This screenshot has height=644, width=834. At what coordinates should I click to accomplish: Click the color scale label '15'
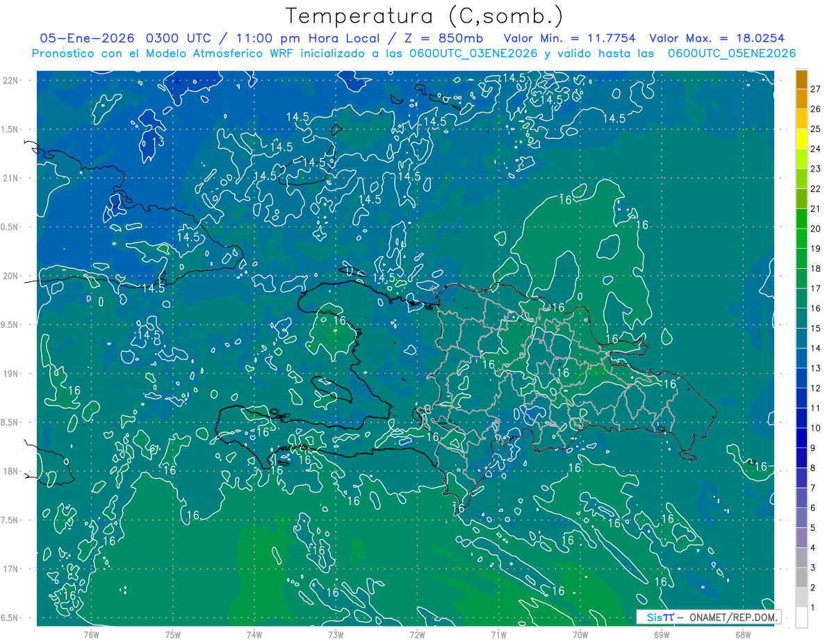[x=815, y=328]
